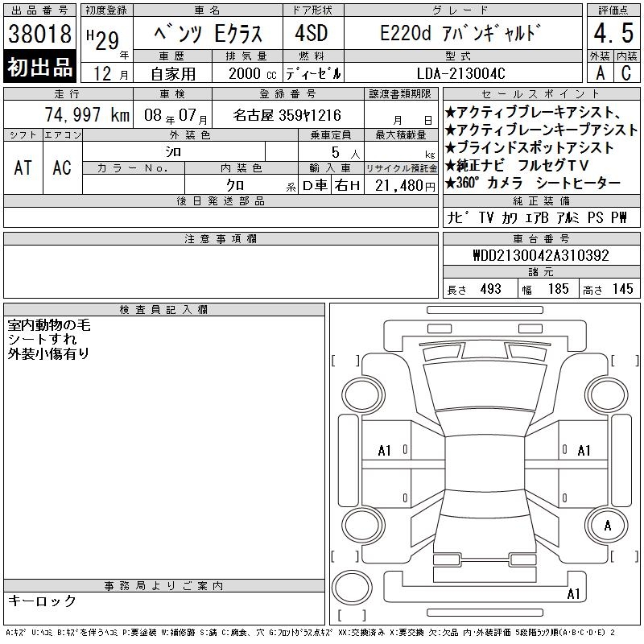The height and width of the screenshot is (644, 644).
Task: Click the mileage 74,997 km
Action: tap(87, 115)
